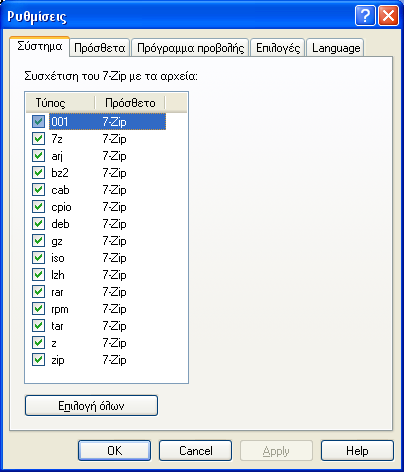Uncheck the tar checkbox

[38, 325]
